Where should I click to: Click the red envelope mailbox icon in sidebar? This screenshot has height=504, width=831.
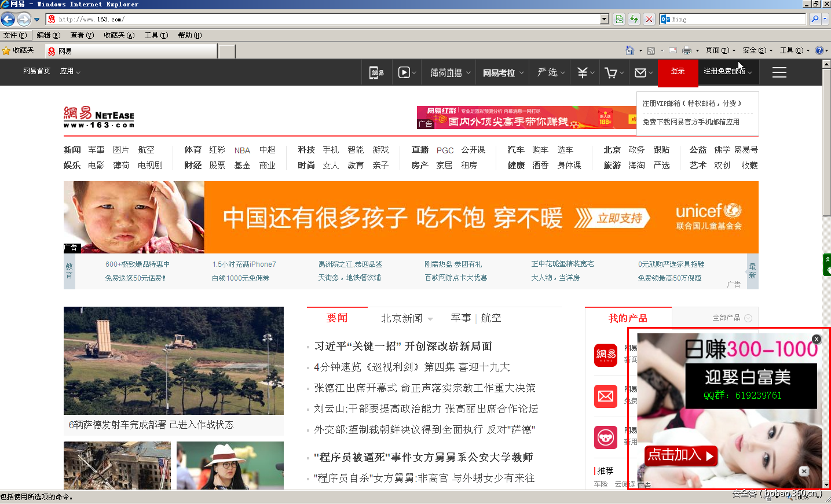[x=606, y=396]
